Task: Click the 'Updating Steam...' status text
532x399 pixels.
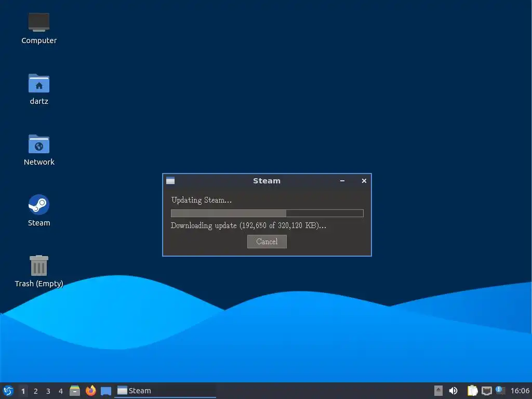Action: point(202,200)
